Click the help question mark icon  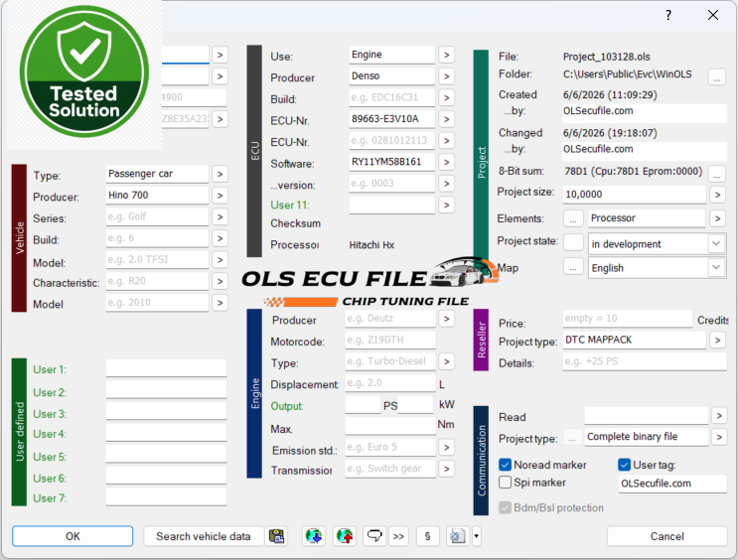click(668, 16)
